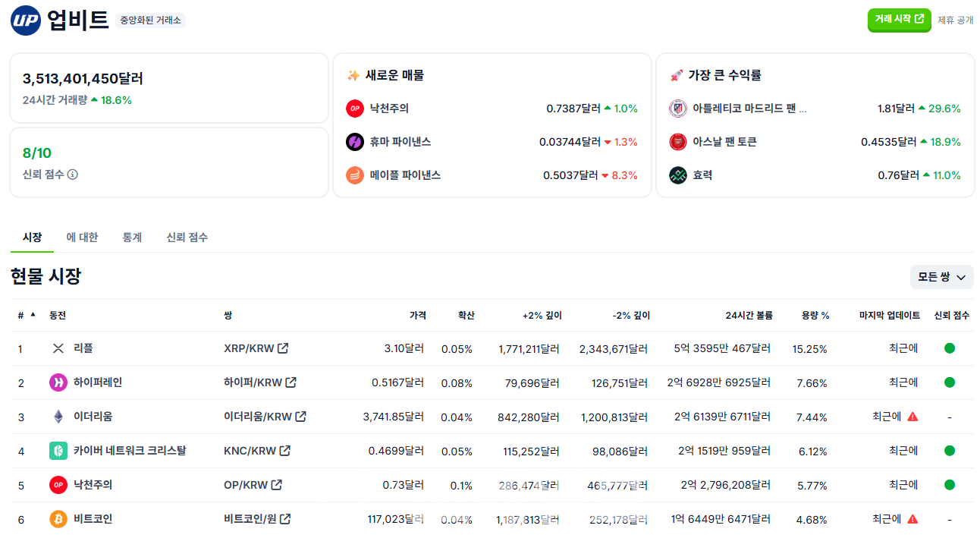Switch to the 통계 tab
Image resolution: width=980 pixels, height=535 pixels.
click(133, 237)
